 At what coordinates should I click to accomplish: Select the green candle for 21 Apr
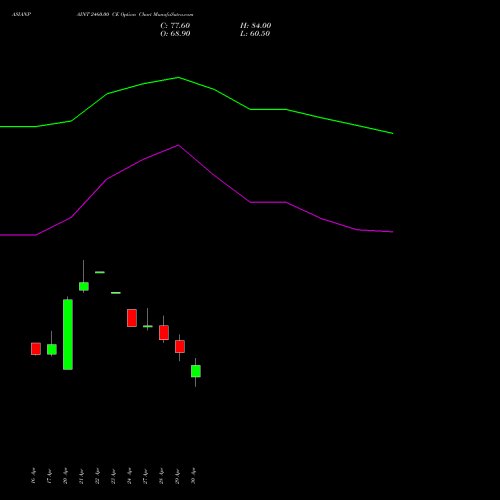84,286
